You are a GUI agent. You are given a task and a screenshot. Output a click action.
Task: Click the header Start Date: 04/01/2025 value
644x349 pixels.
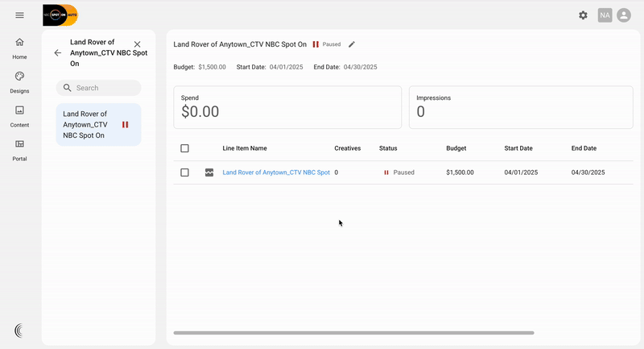click(x=287, y=67)
